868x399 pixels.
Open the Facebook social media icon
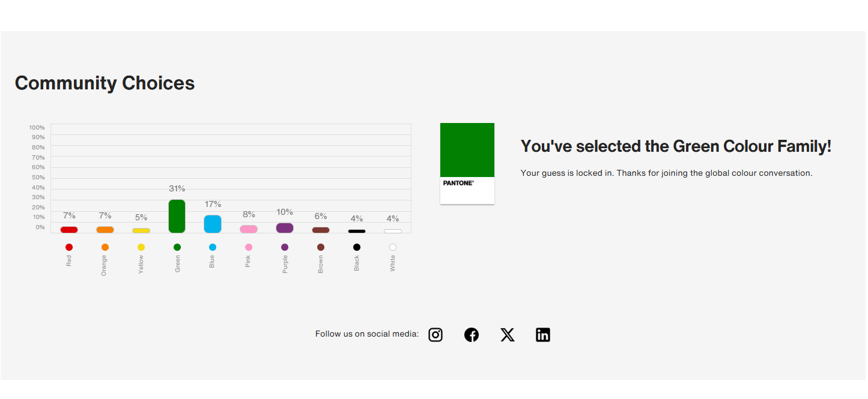coord(472,335)
